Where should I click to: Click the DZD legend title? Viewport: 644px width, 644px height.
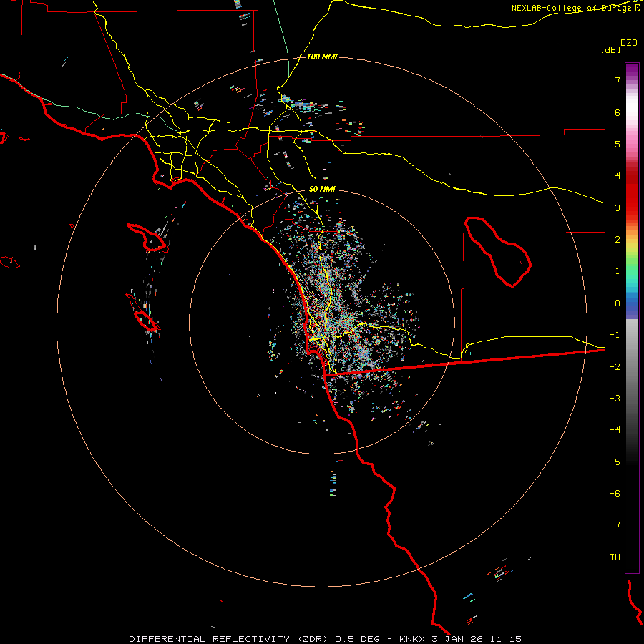(629, 43)
